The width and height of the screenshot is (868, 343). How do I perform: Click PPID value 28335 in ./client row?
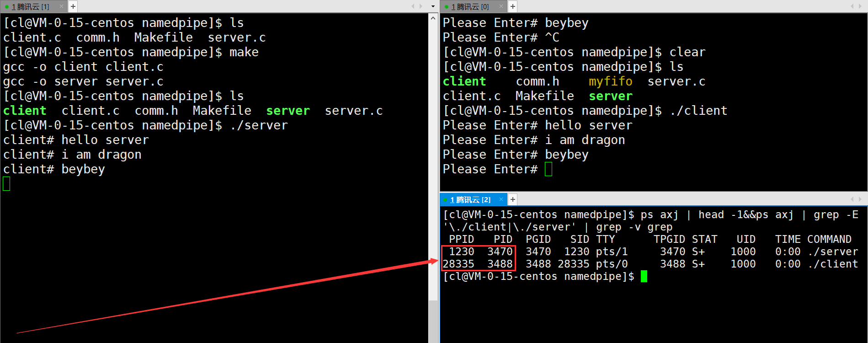[x=458, y=264]
